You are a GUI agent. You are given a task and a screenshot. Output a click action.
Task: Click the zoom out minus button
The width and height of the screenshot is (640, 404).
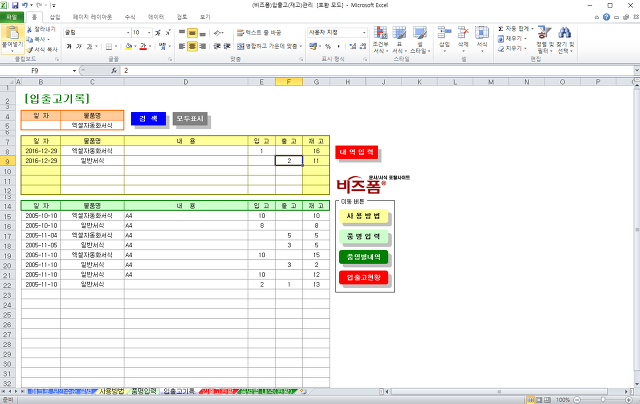click(x=577, y=400)
